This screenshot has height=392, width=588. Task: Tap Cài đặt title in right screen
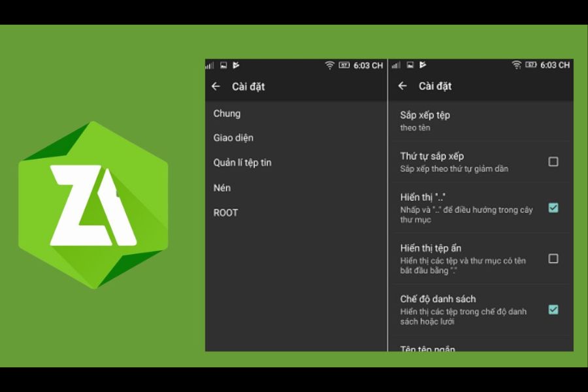(435, 86)
